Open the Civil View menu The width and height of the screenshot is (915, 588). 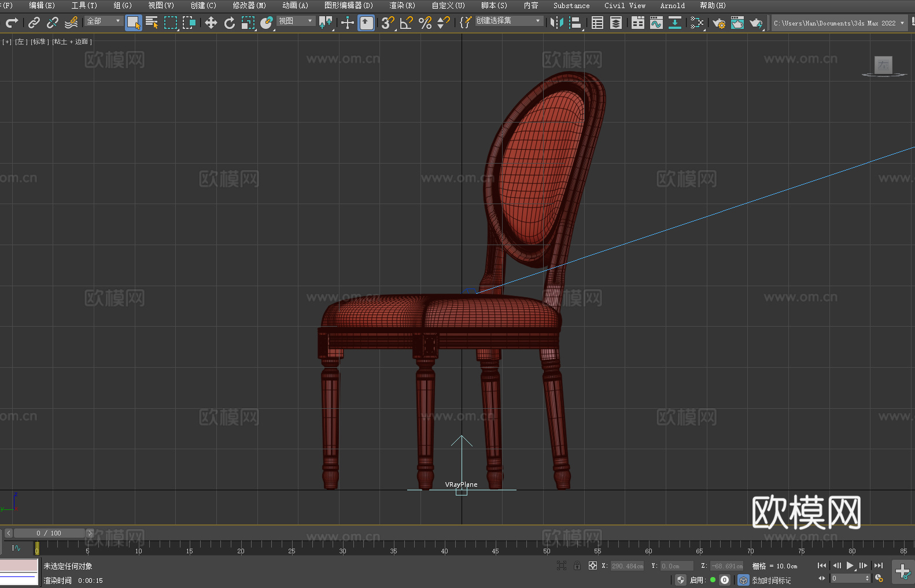click(625, 5)
